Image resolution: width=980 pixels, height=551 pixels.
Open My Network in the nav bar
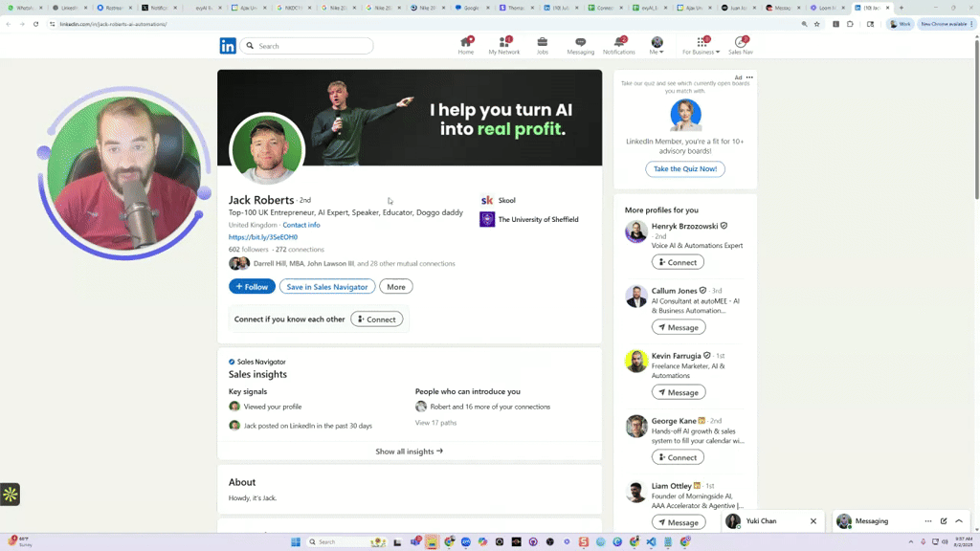pos(503,46)
